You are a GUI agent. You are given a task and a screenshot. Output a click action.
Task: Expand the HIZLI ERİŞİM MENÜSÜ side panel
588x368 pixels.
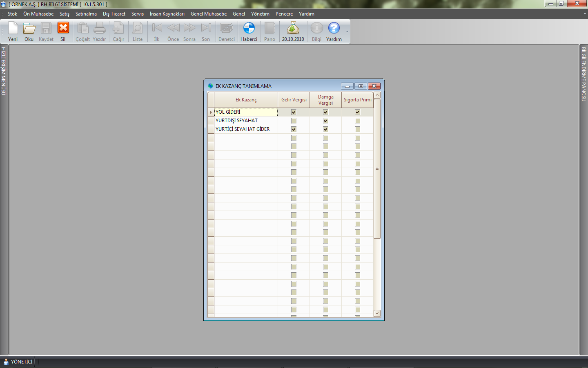pyautogui.click(x=4, y=71)
